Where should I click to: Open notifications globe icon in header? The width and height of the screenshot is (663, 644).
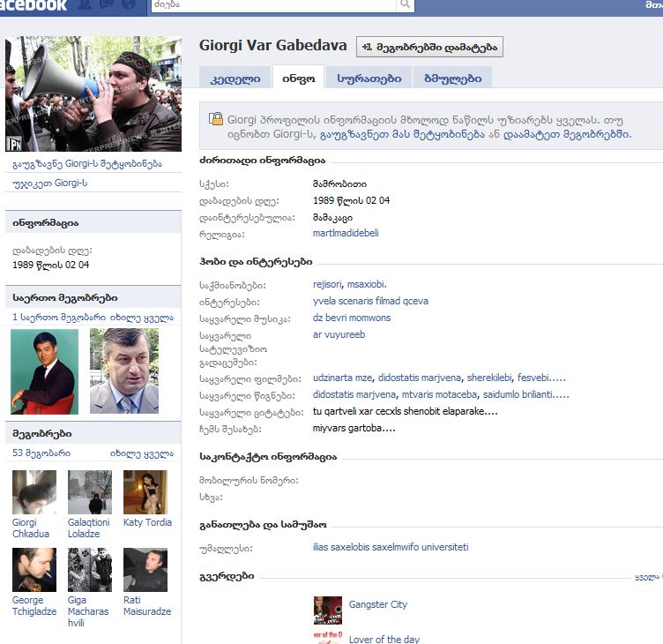point(128,4)
